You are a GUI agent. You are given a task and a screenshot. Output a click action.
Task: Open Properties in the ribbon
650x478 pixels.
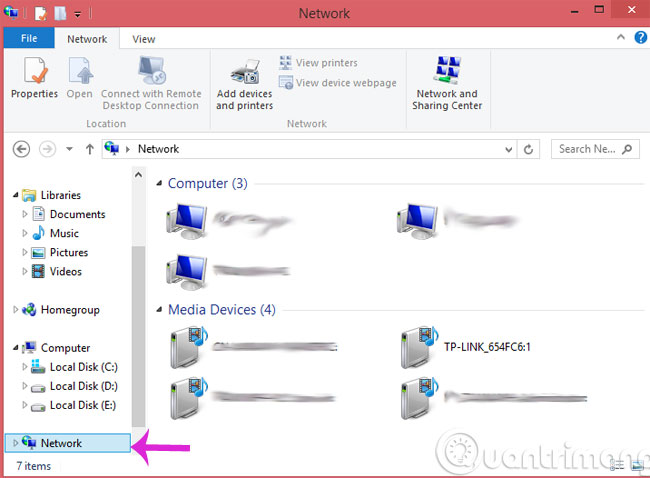tap(34, 78)
